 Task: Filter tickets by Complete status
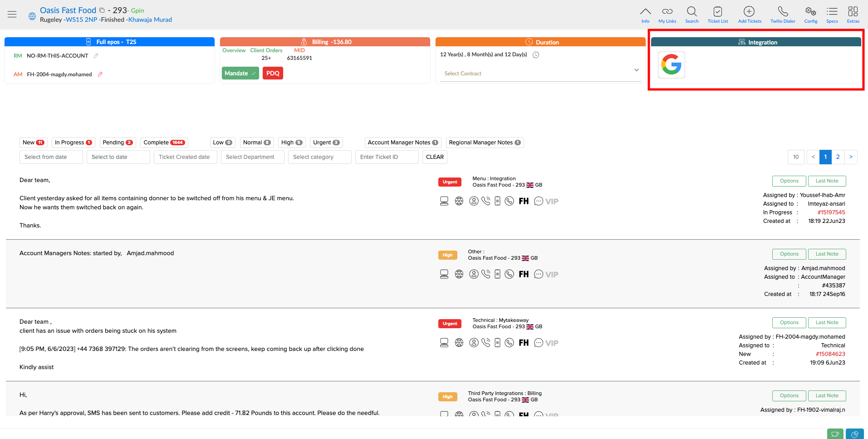tap(164, 143)
